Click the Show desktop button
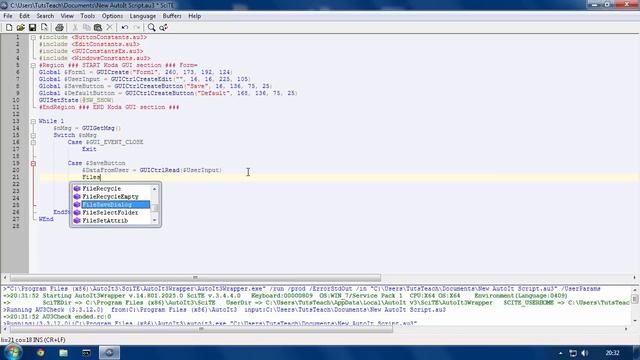Image resolution: width=640 pixels, height=360 pixels. pyautogui.click(x=637, y=353)
